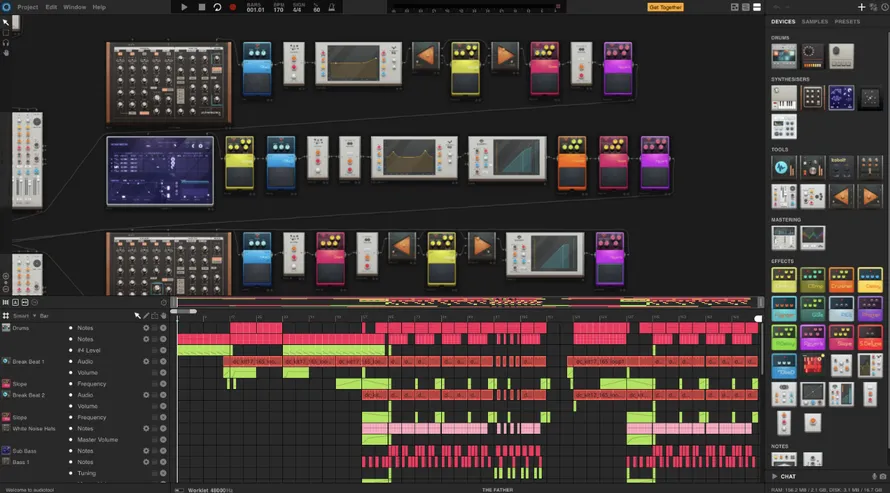890x493 pixels.
Task: Select the Reverb purple effect pedal
Action: [812, 338]
